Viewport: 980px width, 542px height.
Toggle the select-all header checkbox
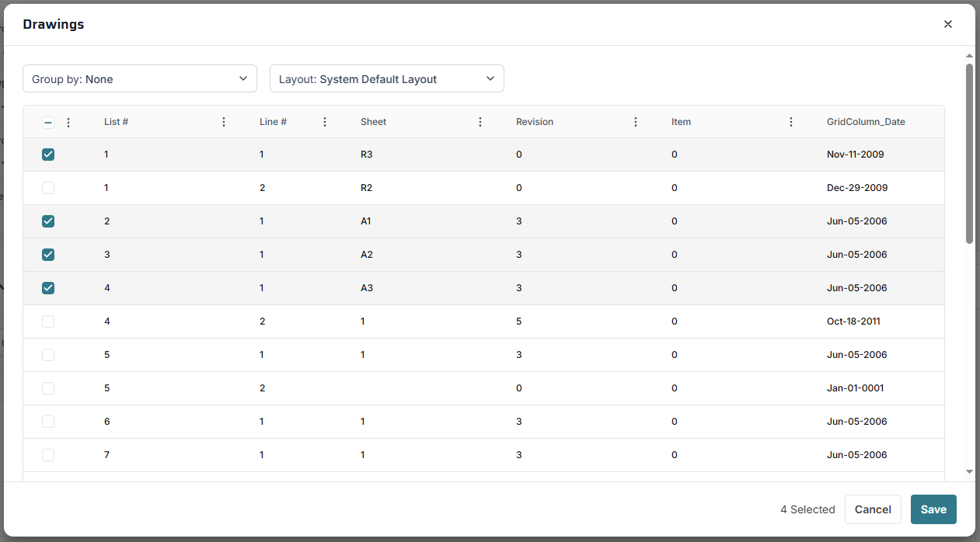[48, 123]
